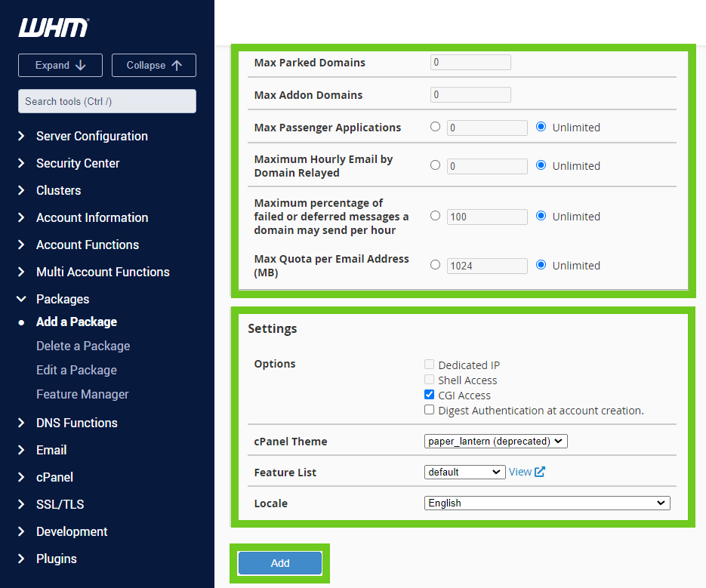Click the Add button
The width and height of the screenshot is (706, 588).
pos(280,563)
